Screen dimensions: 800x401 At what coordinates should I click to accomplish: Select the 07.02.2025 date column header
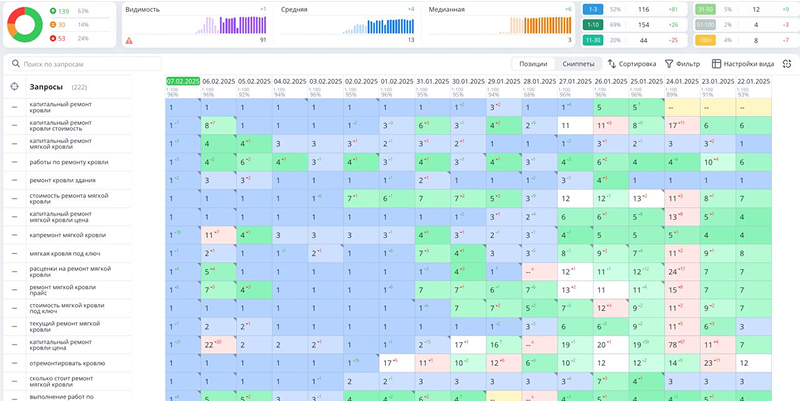coord(183,81)
